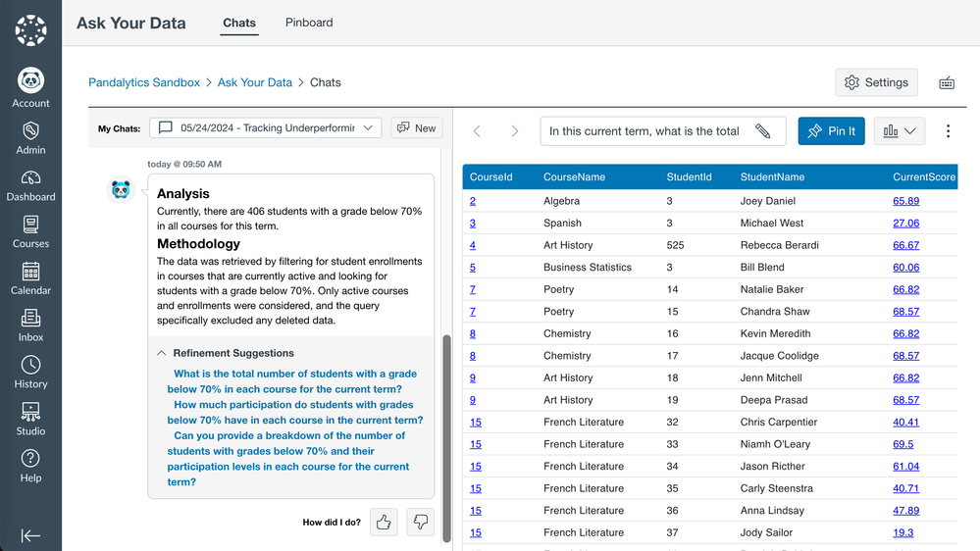Click the thumbs up feedback button

(x=384, y=523)
